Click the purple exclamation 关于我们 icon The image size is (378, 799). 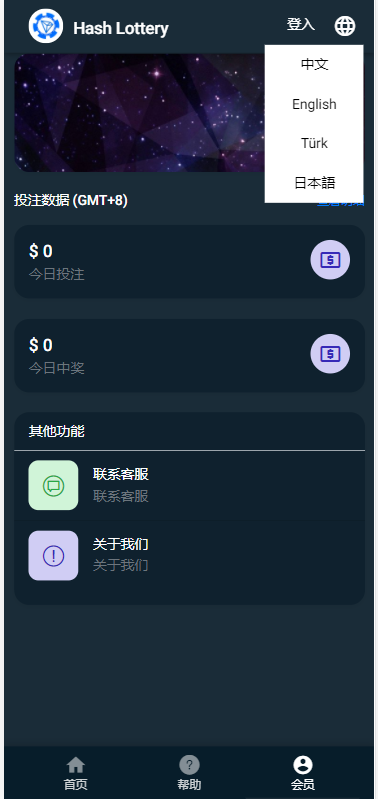tap(53, 555)
